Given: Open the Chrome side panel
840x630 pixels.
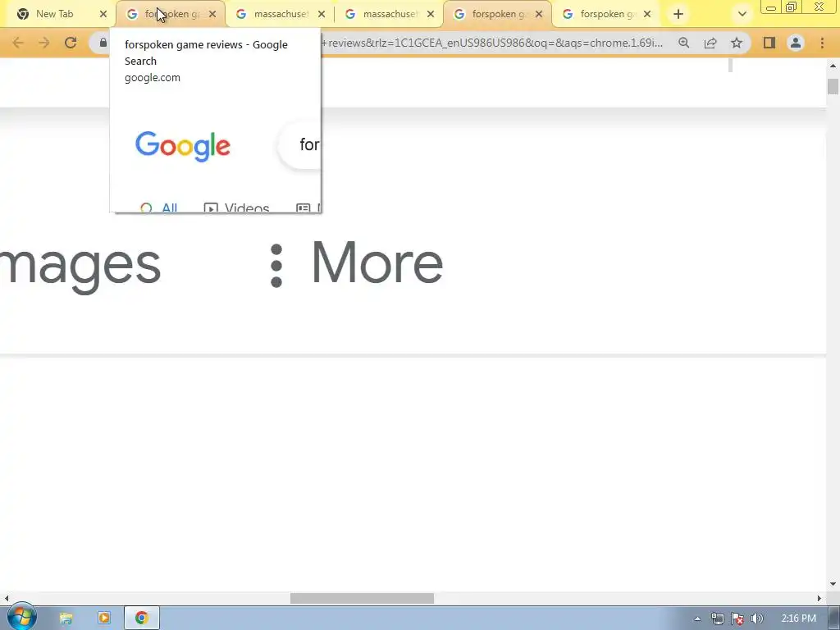Looking at the screenshot, I should click(769, 43).
